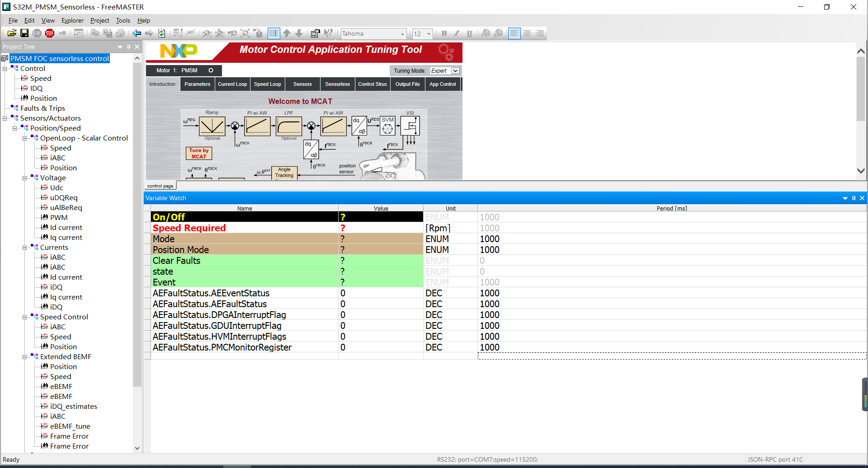
Task: Open the File menu
Action: coord(13,20)
